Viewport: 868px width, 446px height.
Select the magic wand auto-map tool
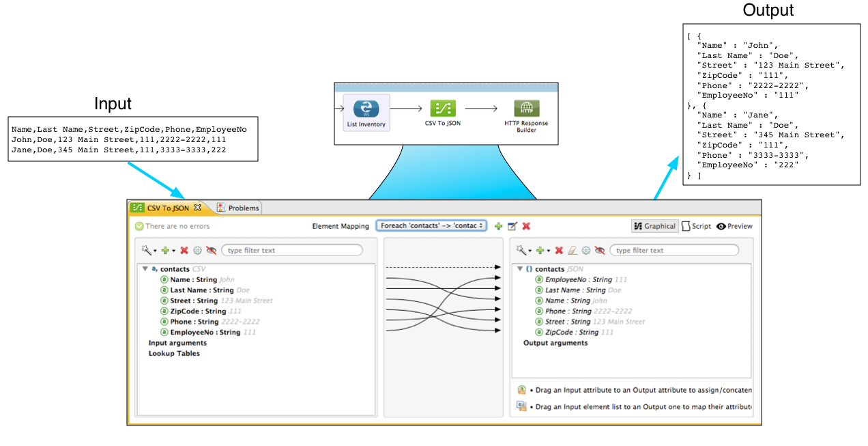click(x=145, y=250)
